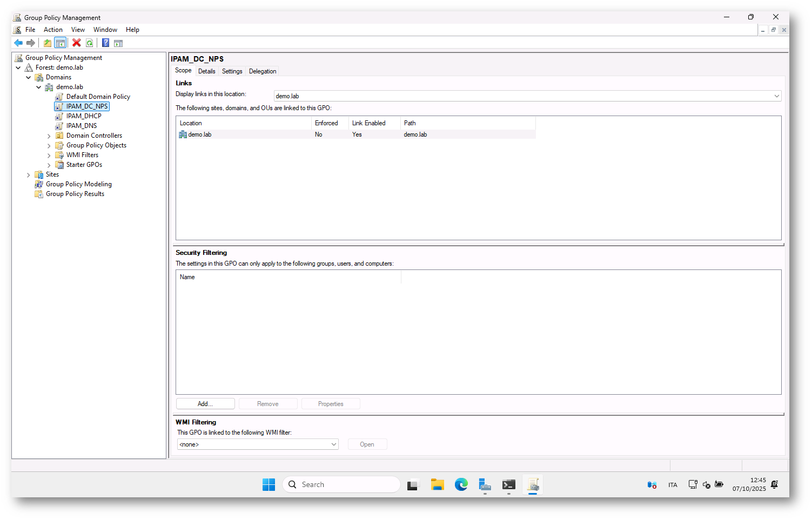Click the red Delete icon

tap(77, 43)
